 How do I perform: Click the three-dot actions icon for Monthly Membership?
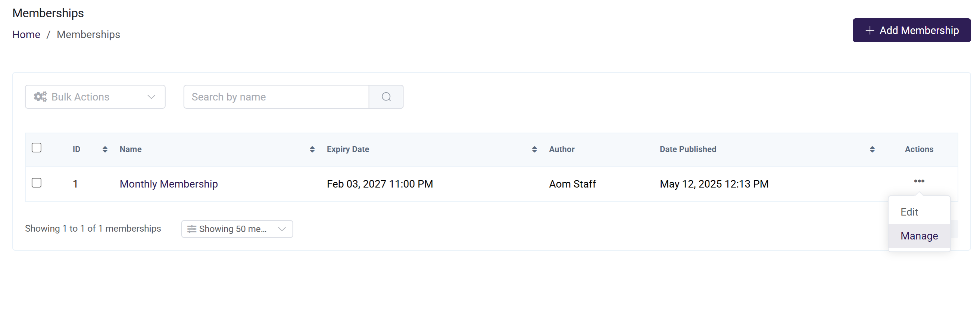point(919,181)
